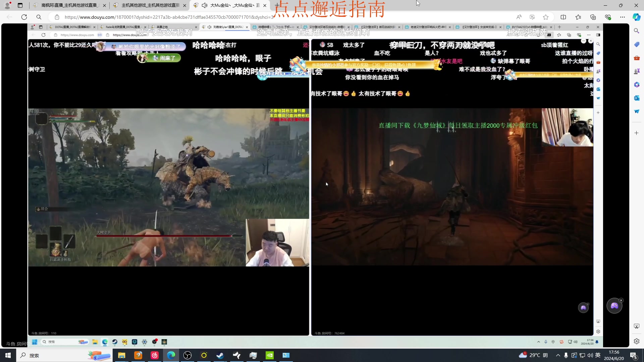Image resolution: width=644 pixels, height=362 pixels.
Task: Open Shopping tag in Edge sidebar
Action: coord(637,44)
